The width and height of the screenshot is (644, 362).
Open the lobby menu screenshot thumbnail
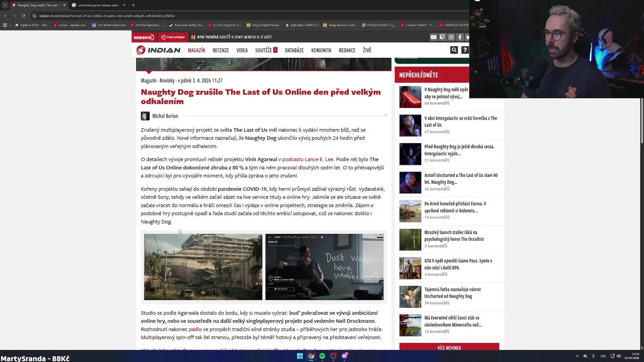point(325,267)
